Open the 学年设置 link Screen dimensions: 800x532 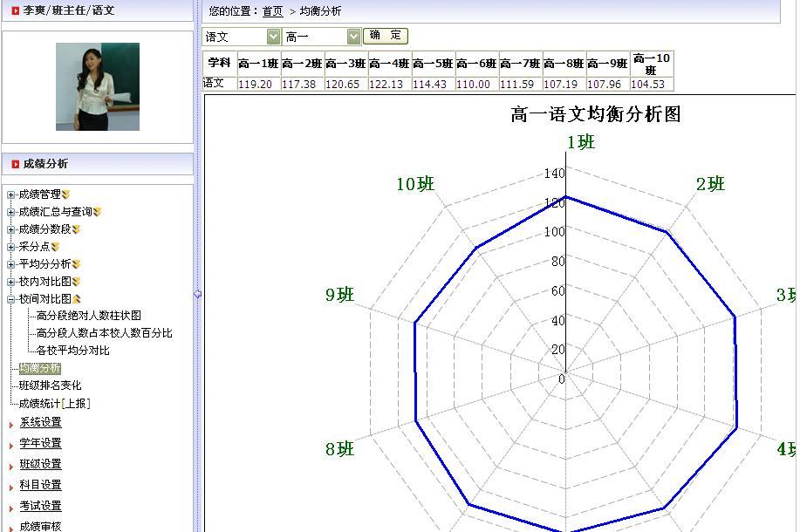[40, 443]
